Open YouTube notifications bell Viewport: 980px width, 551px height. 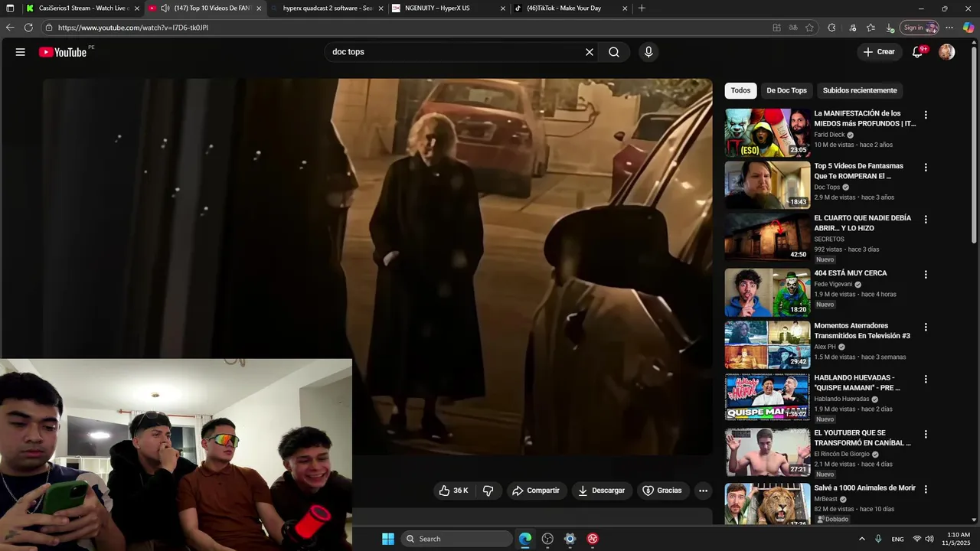click(917, 52)
